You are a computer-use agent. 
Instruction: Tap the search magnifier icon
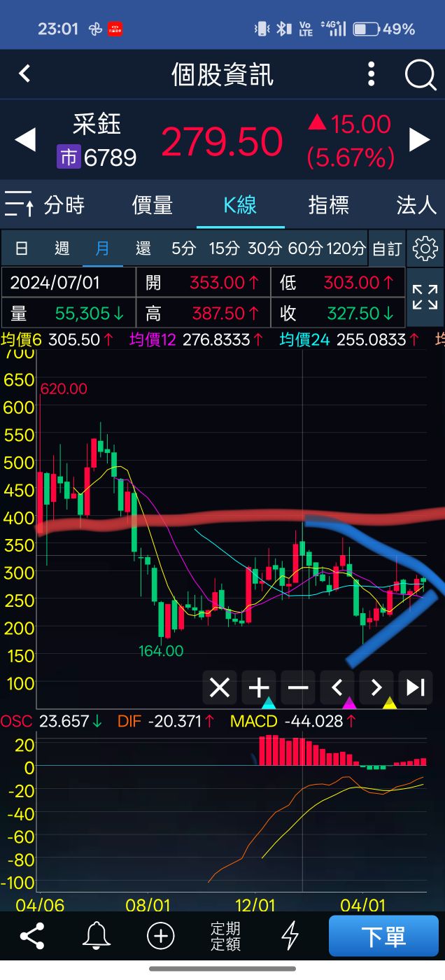[420, 74]
